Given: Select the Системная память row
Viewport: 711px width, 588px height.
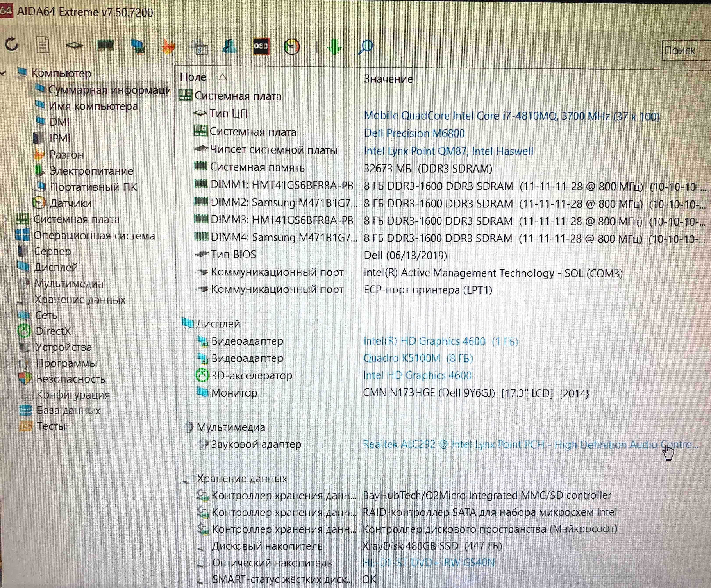Looking at the screenshot, I should [x=343, y=168].
